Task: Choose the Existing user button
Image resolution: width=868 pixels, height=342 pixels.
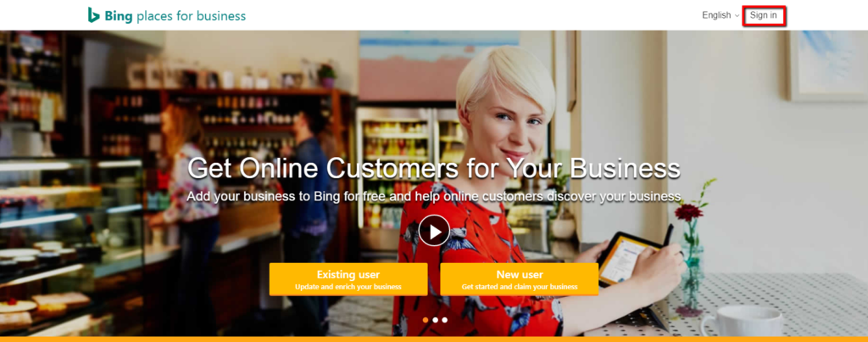Action: (x=348, y=279)
